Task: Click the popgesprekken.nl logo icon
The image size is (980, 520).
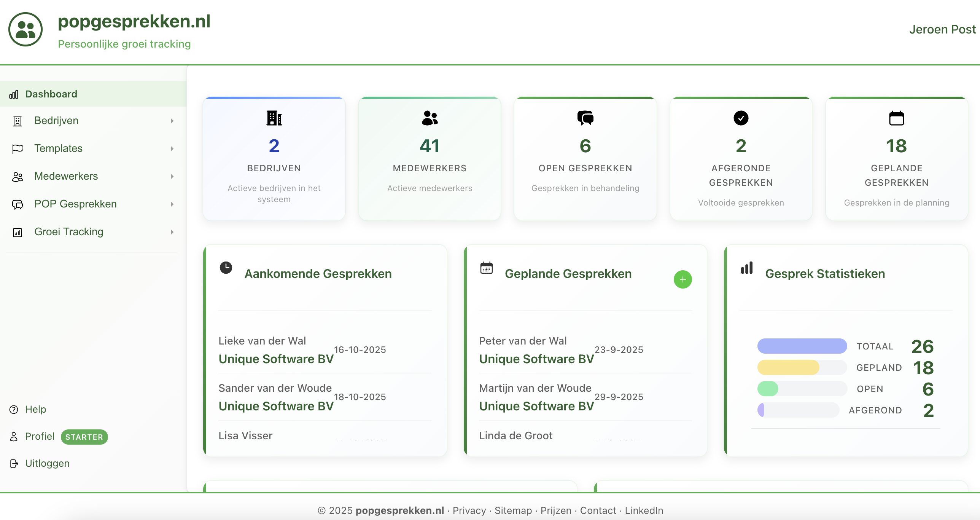Action: [x=25, y=30]
